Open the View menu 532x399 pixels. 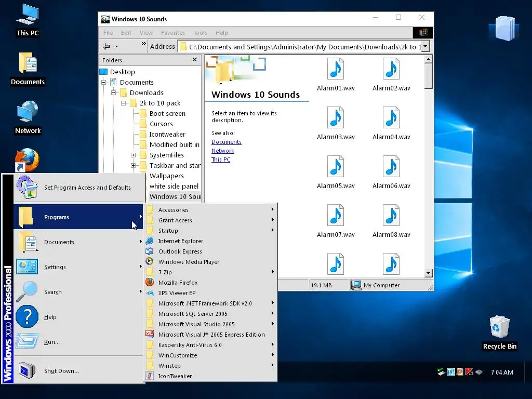pos(146,33)
